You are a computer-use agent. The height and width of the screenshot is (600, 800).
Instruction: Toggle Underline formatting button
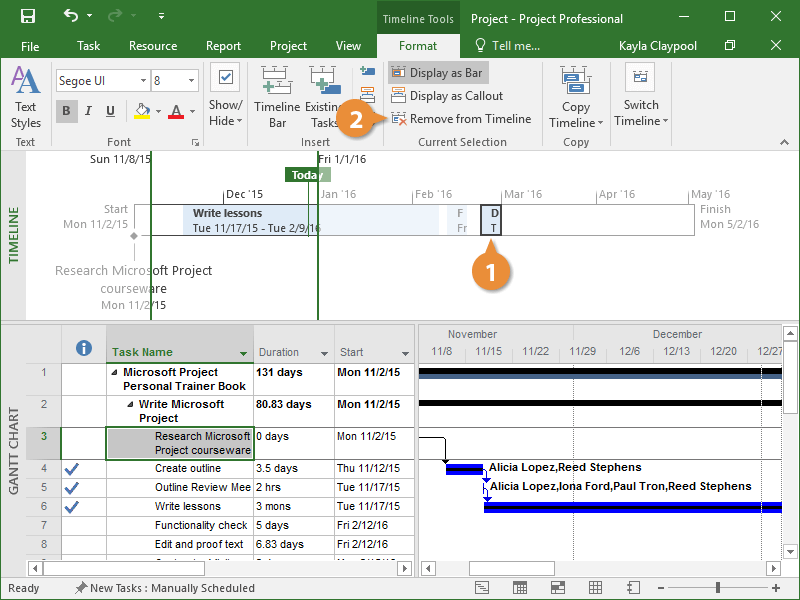(x=110, y=111)
